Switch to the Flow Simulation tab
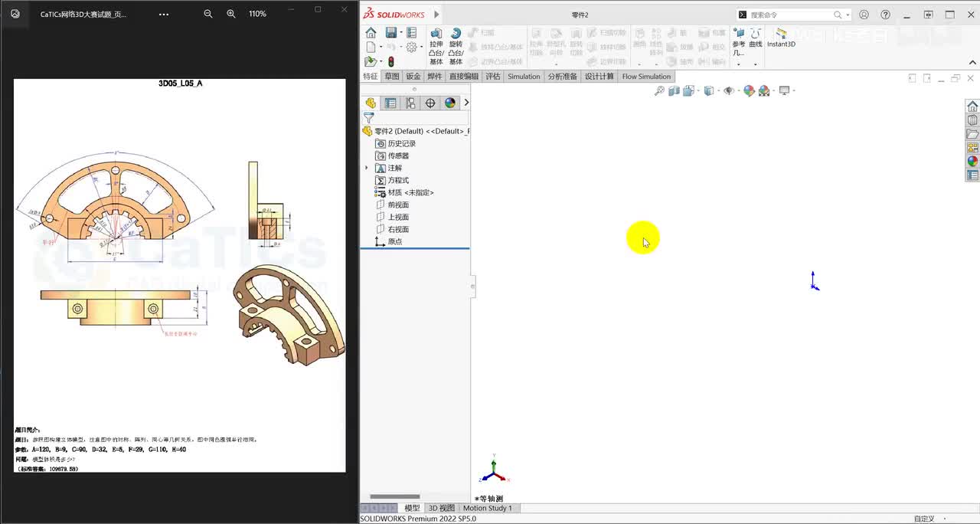Image resolution: width=980 pixels, height=524 pixels. [x=646, y=77]
